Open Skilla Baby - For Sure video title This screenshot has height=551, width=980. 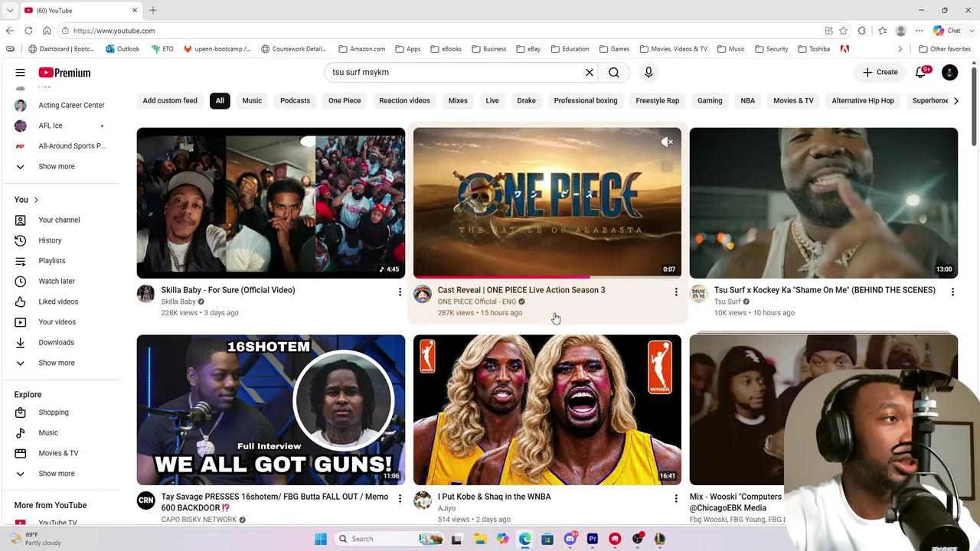pos(228,290)
